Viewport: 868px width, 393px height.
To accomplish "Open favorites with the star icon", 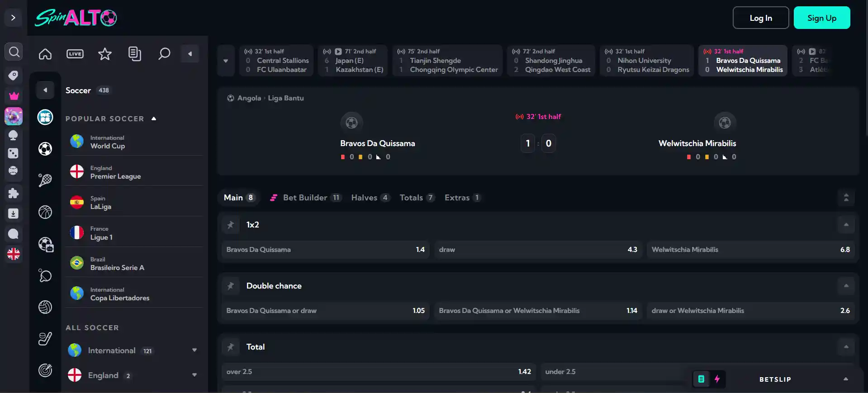I will pyautogui.click(x=105, y=54).
